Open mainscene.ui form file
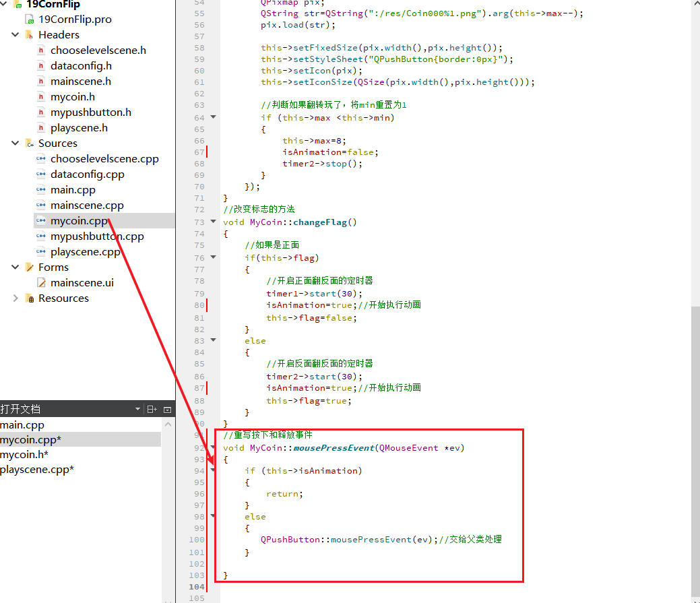This screenshot has width=700, height=603. click(82, 282)
